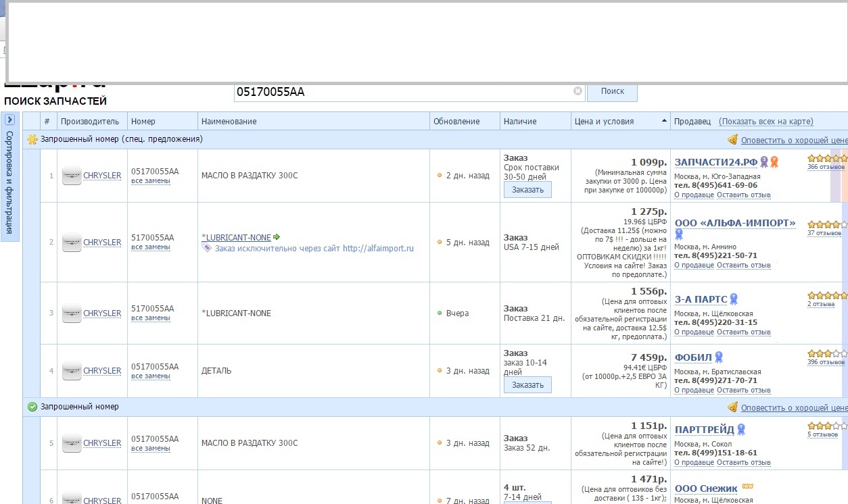The width and height of the screenshot is (848, 504).
Task: Click Оповестить о хорошей цене in the спец. предложения header
Action: pyautogui.click(x=794, y=141)
